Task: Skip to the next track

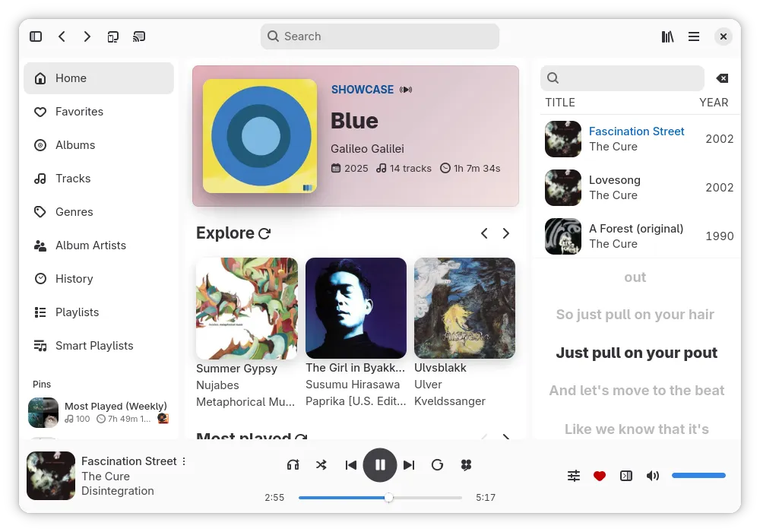Action: click(x=409, y=465)
